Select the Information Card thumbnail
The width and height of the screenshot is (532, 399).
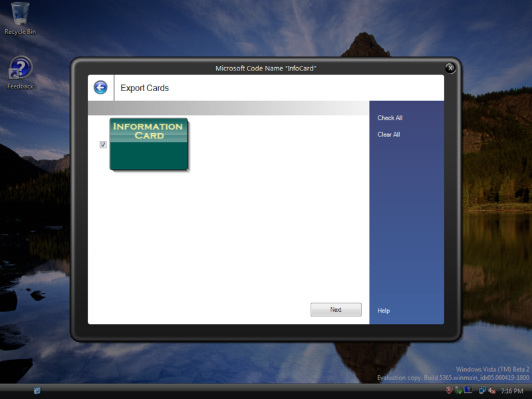(x=148, y=144)
